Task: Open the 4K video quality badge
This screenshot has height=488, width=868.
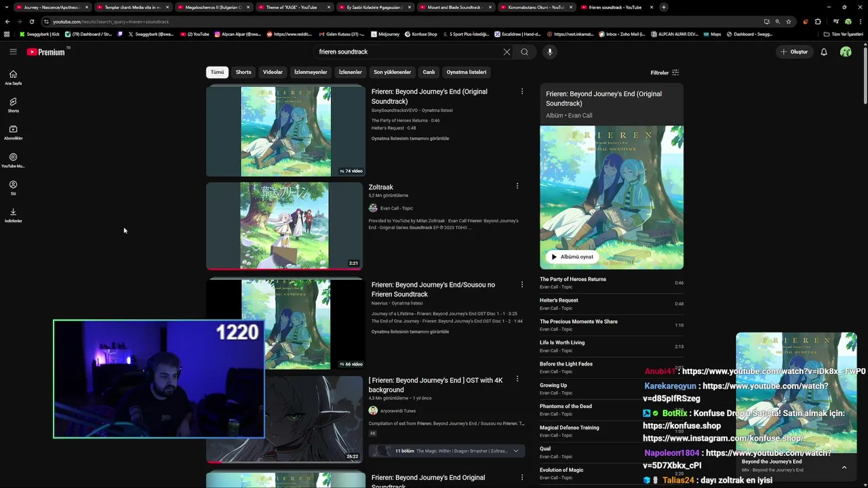Action: click(x=373, y=433)
